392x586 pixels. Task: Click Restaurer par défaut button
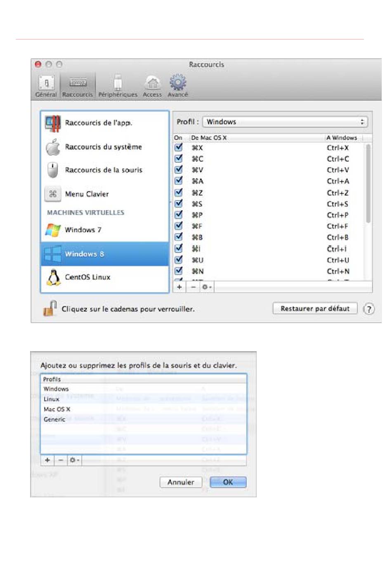pyautogui.click(x=315, y=309)
